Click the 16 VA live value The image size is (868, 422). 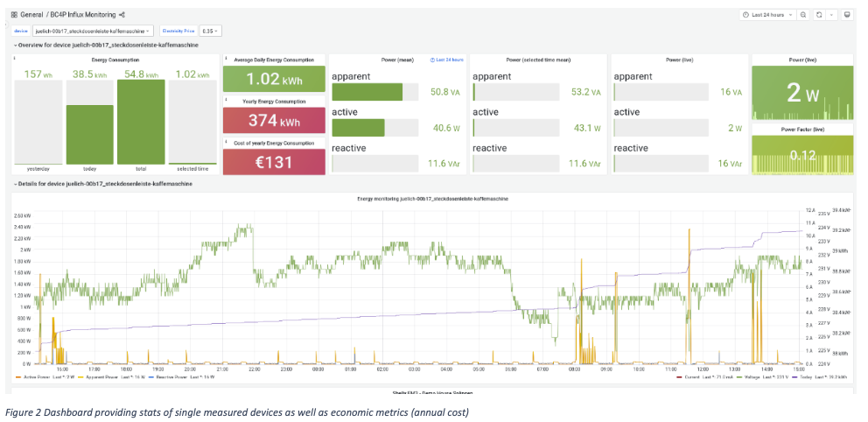[x=731, y=93]
